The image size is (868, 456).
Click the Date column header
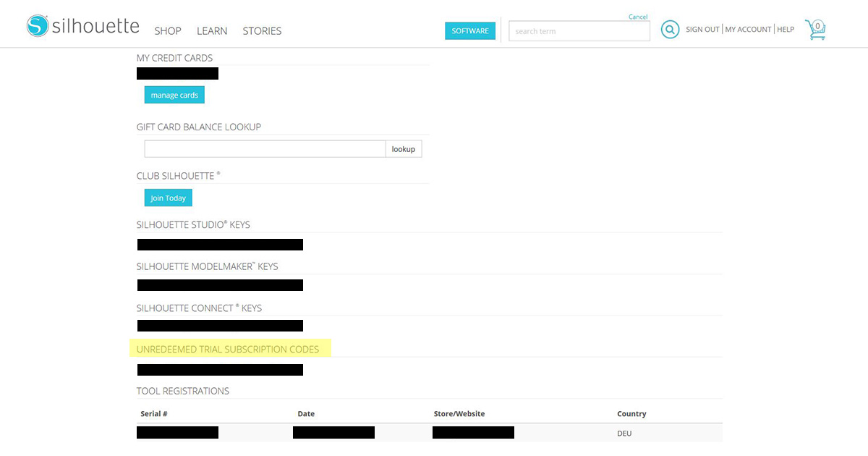(306, 414)
